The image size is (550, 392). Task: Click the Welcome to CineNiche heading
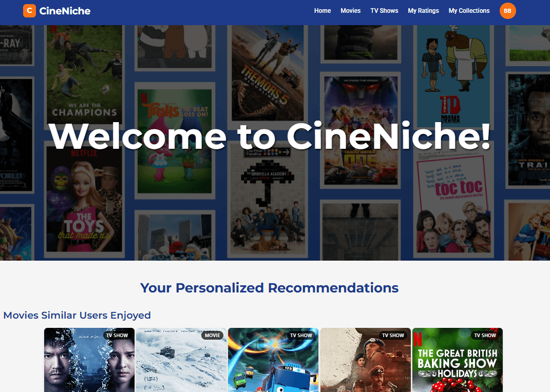(270, 136)
